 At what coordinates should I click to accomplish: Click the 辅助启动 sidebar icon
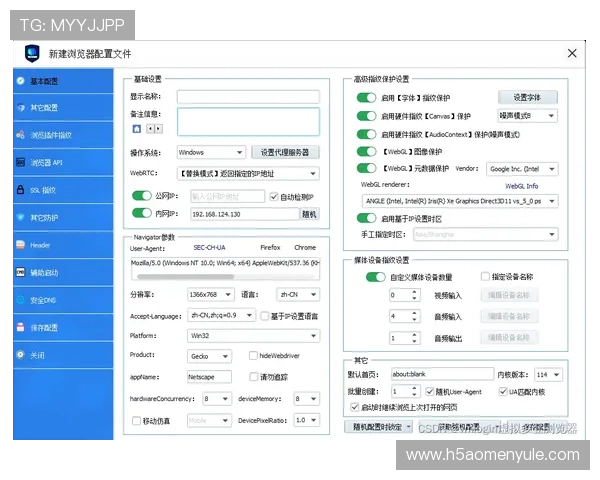click(x=20, y=272)
